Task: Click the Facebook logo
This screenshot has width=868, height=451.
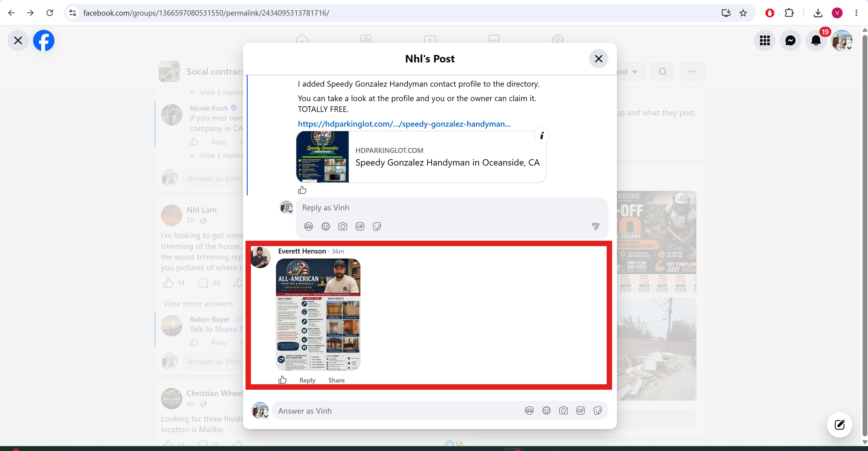Action: 44,40
